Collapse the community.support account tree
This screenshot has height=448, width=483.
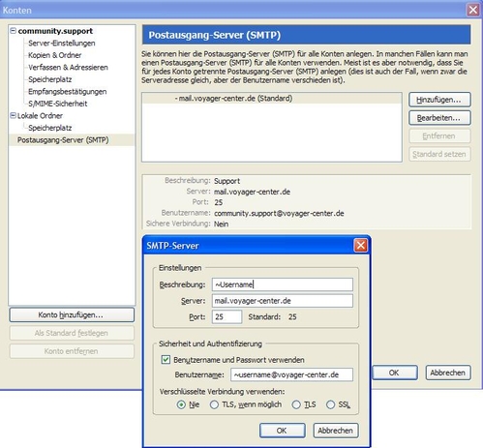(14, 31)
